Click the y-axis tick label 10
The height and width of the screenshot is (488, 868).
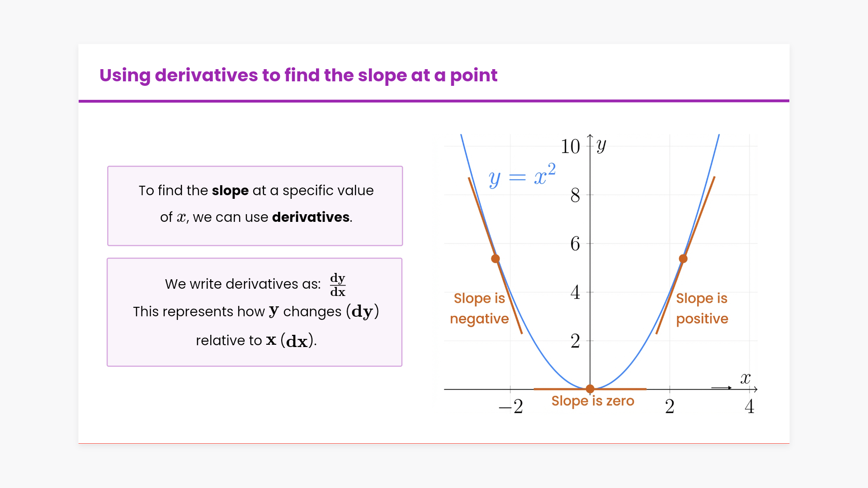[x=570, y=146]
